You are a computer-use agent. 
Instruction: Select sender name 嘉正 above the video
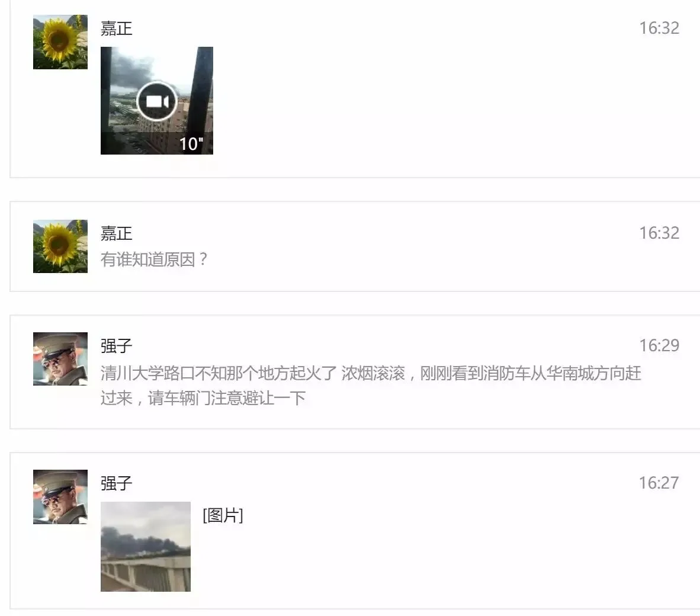coord(117,28)
